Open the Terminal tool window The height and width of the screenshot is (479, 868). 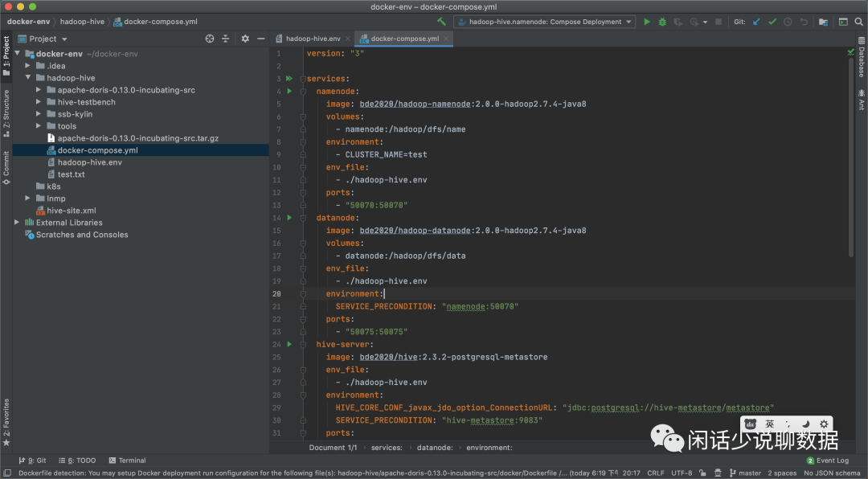(127, 461)
